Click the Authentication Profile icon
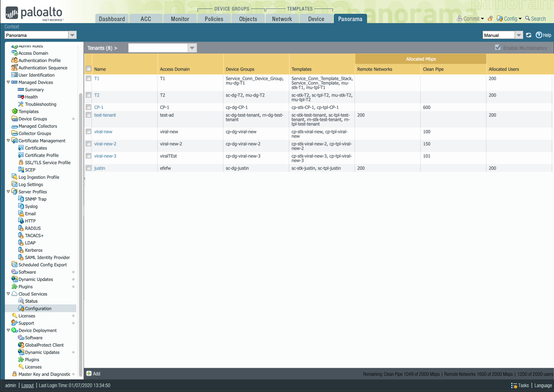The image size is (554, 392). coord(15,60)
